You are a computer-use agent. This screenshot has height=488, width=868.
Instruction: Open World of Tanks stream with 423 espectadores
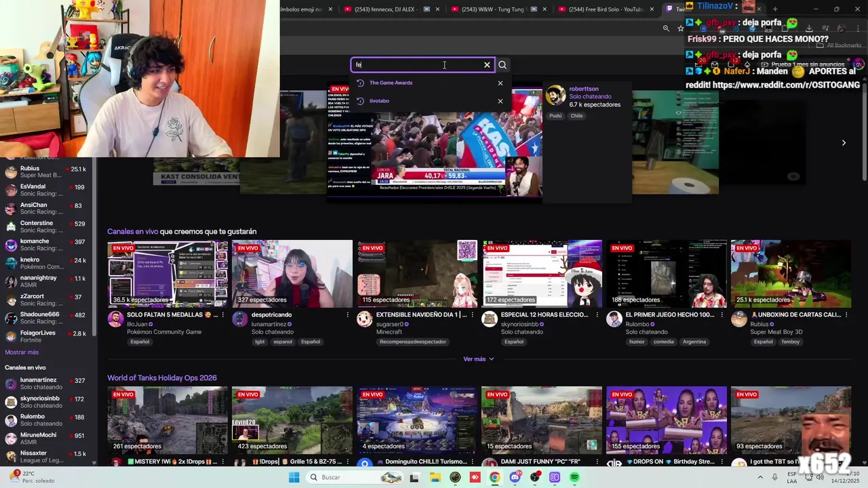[x=292, y=420]
